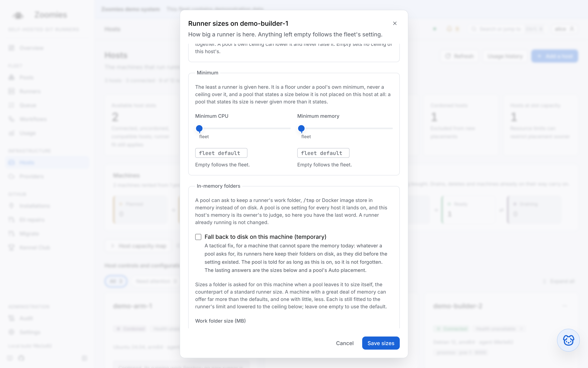This screenshot has height=368, width=588.
Task: Enable Fall back to disk checkbox
Action: [x=198, y=237]
